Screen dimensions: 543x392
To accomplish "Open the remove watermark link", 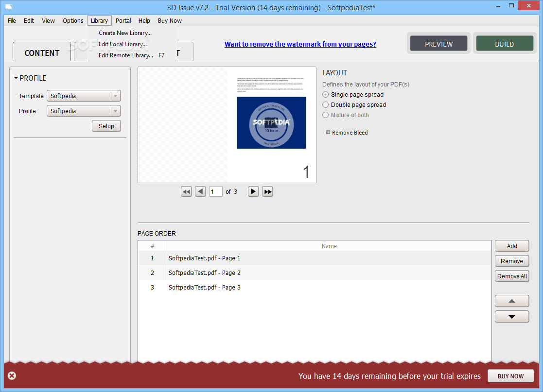I will tap(300, 44).
